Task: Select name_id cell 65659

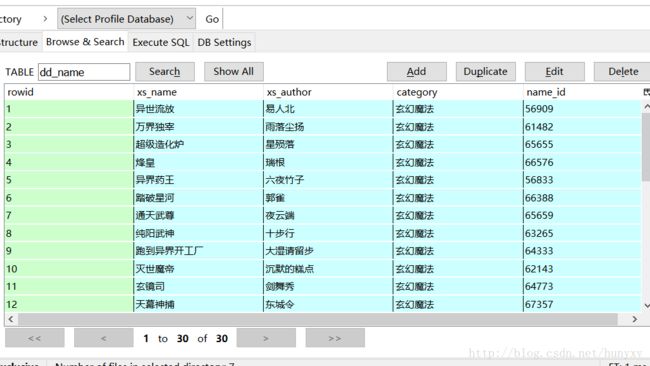Action: (582, 216)
